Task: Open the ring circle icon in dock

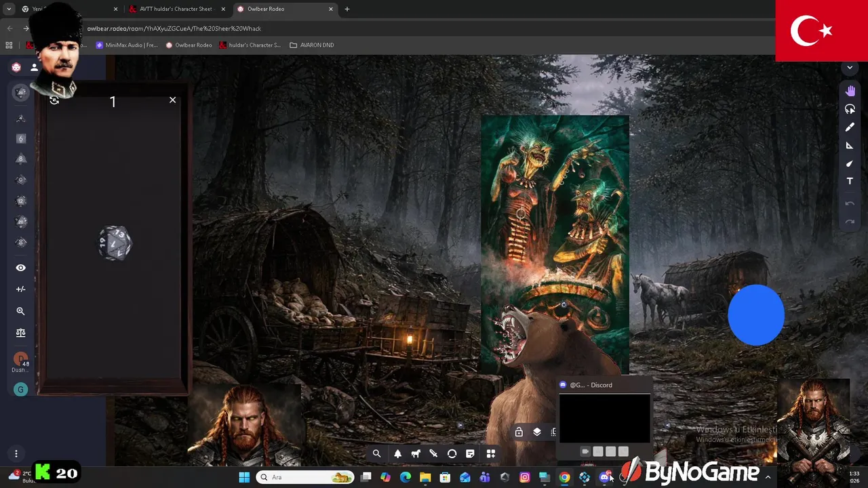Action: tap(452, 454)
